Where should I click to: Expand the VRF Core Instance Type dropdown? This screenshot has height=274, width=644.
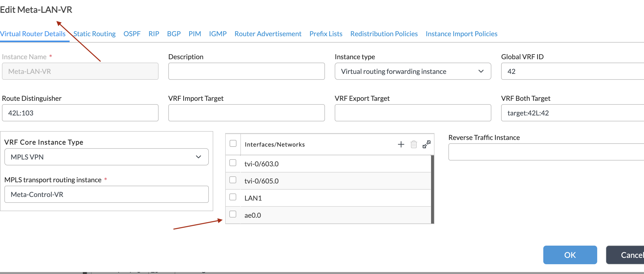pos(106,157)
